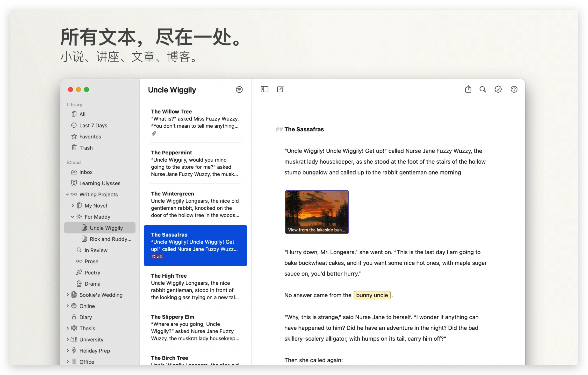Open the Last 7 Days filter
The width and height of the screenshot is (588, 375).
click(x=93, y=125)
